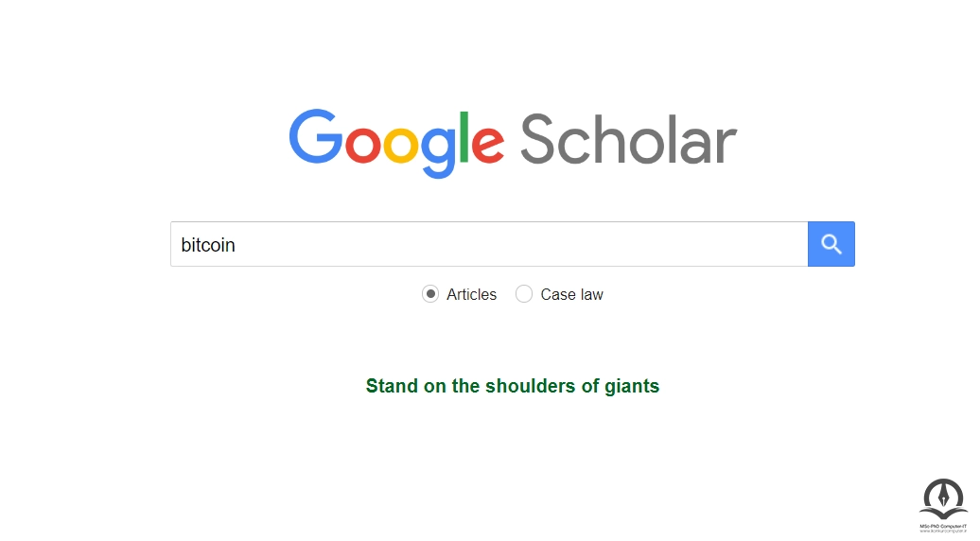This screenshot has width=980, height=541.
Task: Click the "Case law" label text
Action: 571,294
